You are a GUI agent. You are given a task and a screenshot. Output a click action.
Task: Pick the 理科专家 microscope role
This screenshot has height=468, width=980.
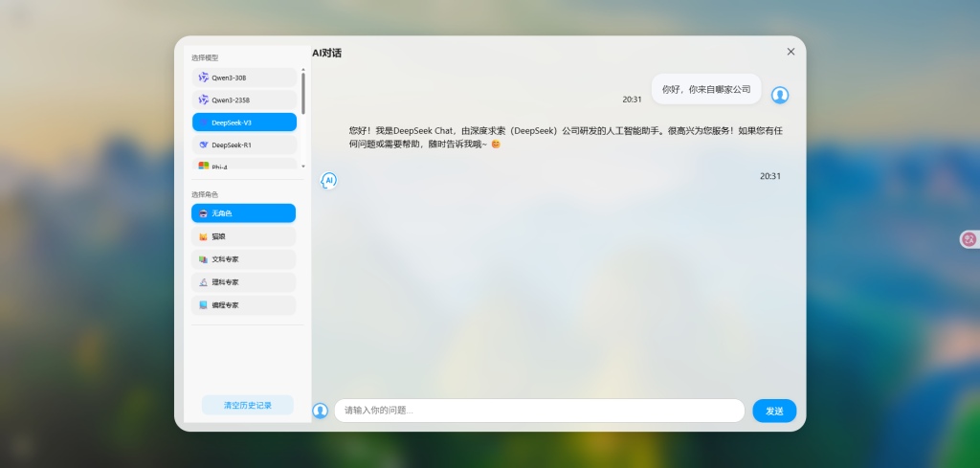(x=243, y=282)
